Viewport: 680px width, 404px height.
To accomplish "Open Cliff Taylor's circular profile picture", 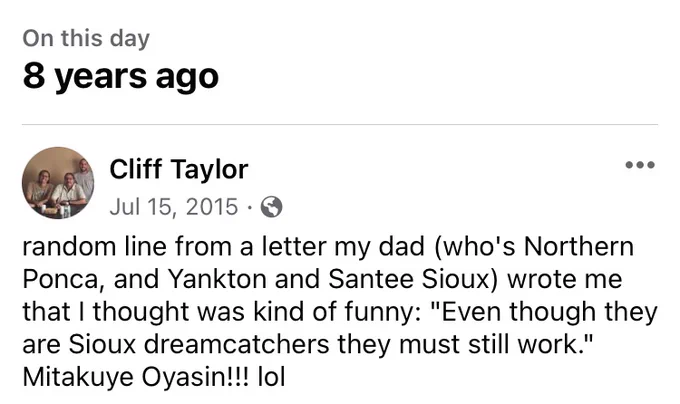I will pos(58,183).
